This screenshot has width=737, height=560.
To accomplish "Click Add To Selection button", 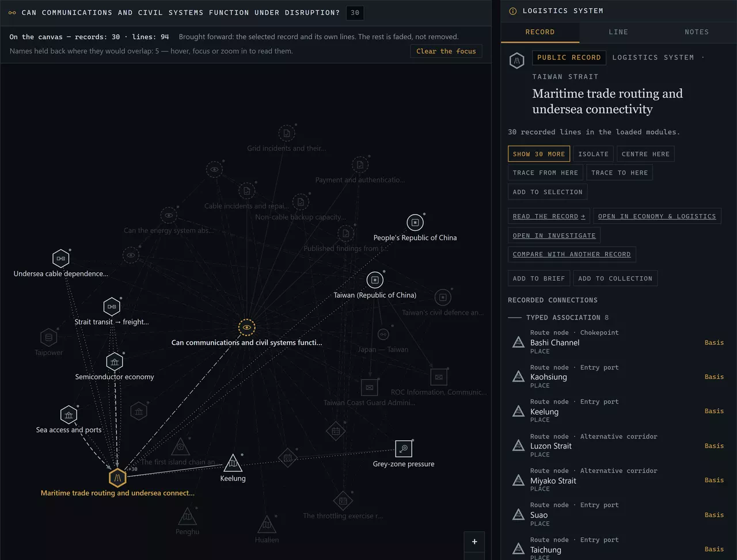I will (x=547, y=192).
